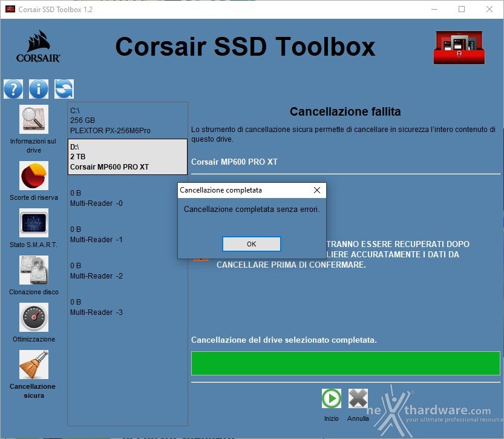Maximize the Corsair SSD Toolbox window

point(462,9)
